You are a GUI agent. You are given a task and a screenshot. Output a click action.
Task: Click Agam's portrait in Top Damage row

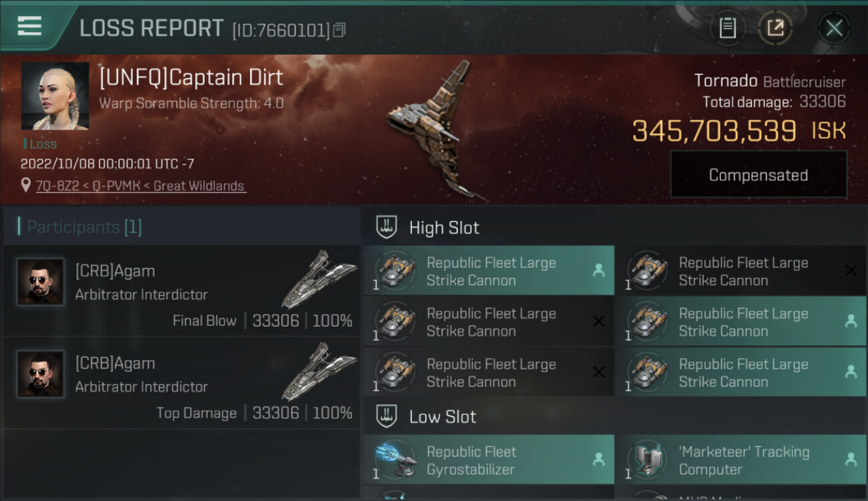pyautogui.click(x=41, y=374)
